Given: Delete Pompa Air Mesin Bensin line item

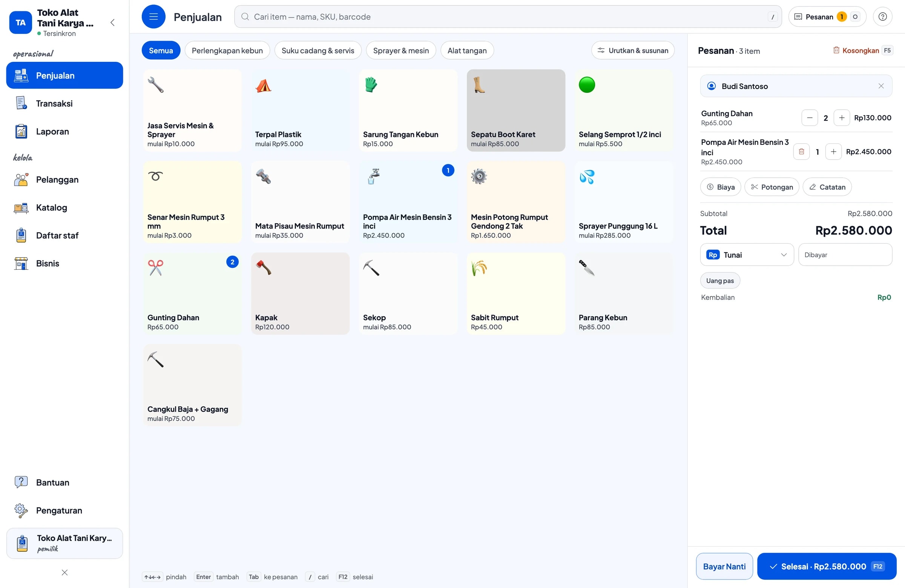Looking at the screenshot, I should 801,152.
